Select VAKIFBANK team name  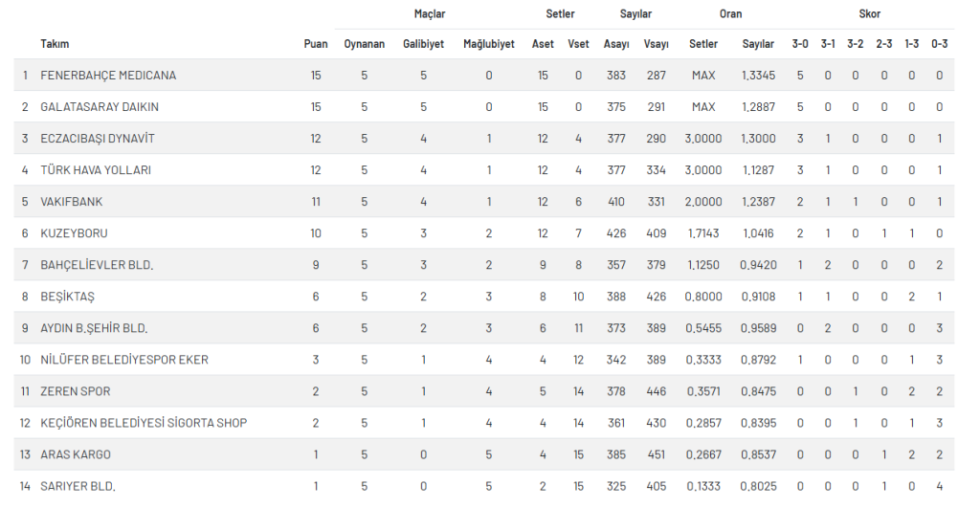pyautogui.click(x=71, y=202)
